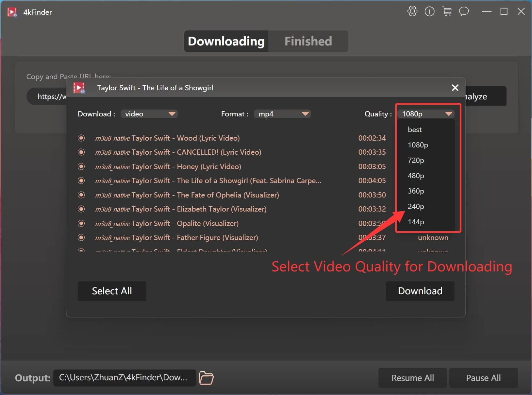This screenshot has height=395, width=532.
Task: Switch to the Downloading tab
Action: [226, 41]
